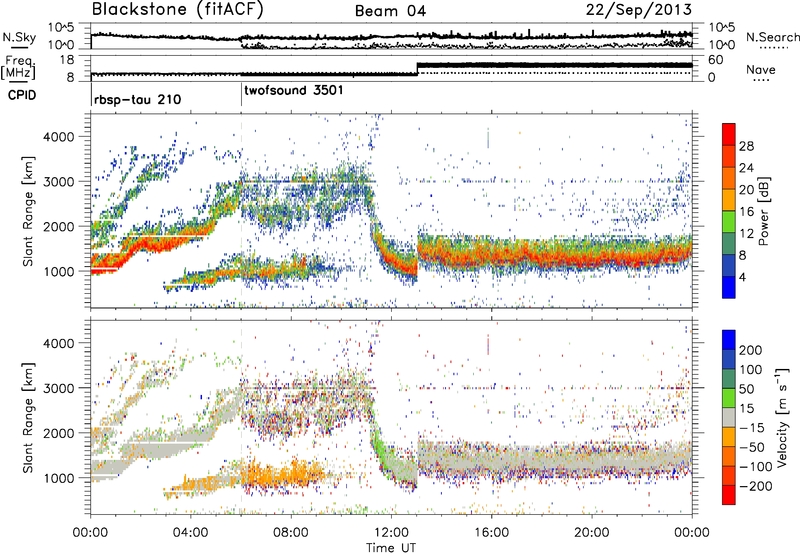800x554 pixels.
Task: Click the '18' frequency tick label
Action: click(x=67, y=60)
